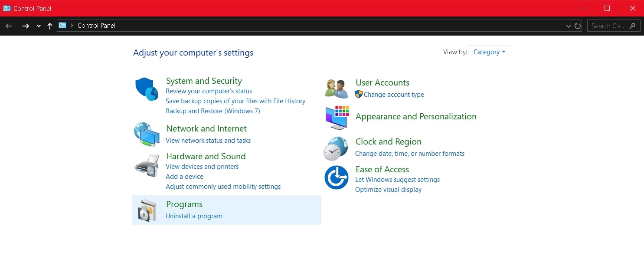Click the address bar dropdown arrow
The width and height of the screenshot is (644, 263).
pyautogui.click(x=568, y=26)
